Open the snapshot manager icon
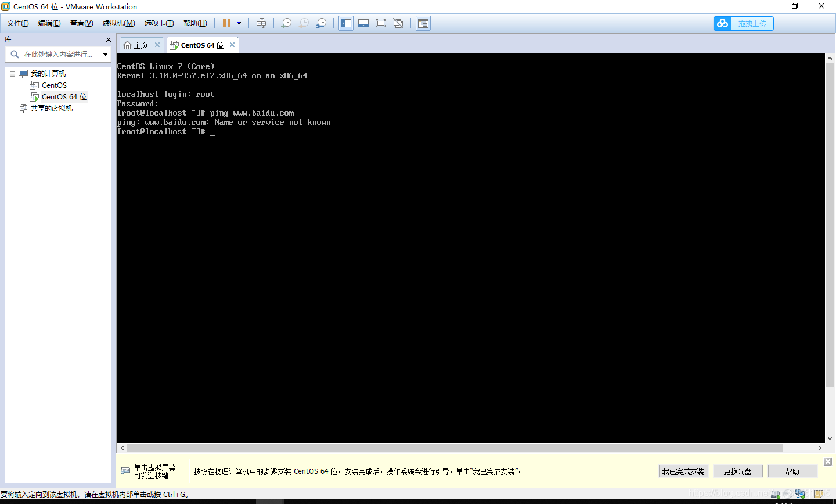 (x=321, y=23)
